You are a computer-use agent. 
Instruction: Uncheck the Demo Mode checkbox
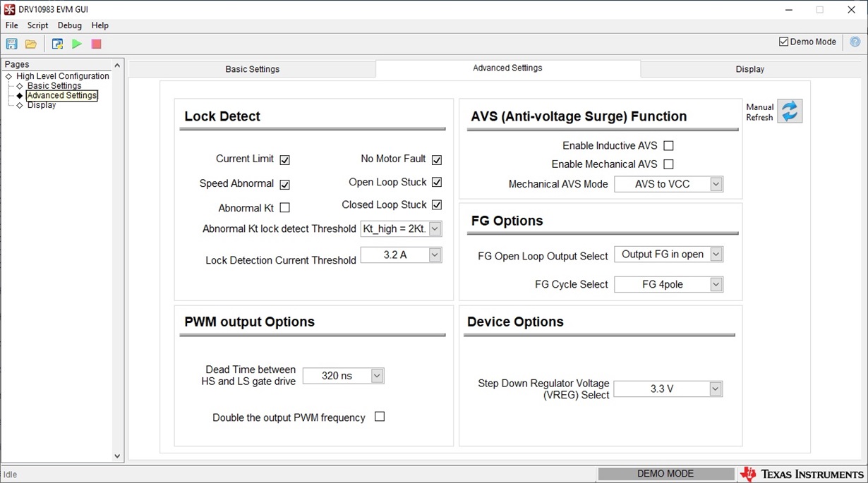click(x=783, y=42)
